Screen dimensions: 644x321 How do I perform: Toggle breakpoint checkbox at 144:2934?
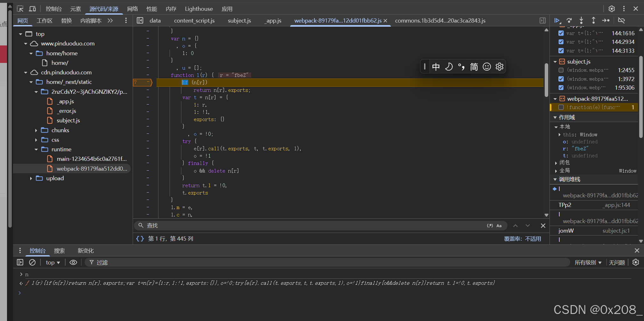pos(561,42)
